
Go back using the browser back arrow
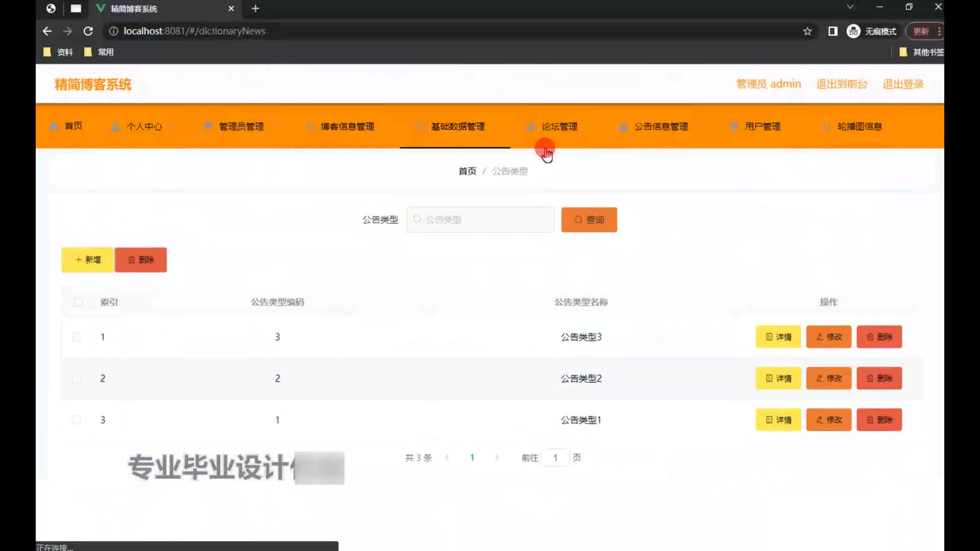pos(47,31)
